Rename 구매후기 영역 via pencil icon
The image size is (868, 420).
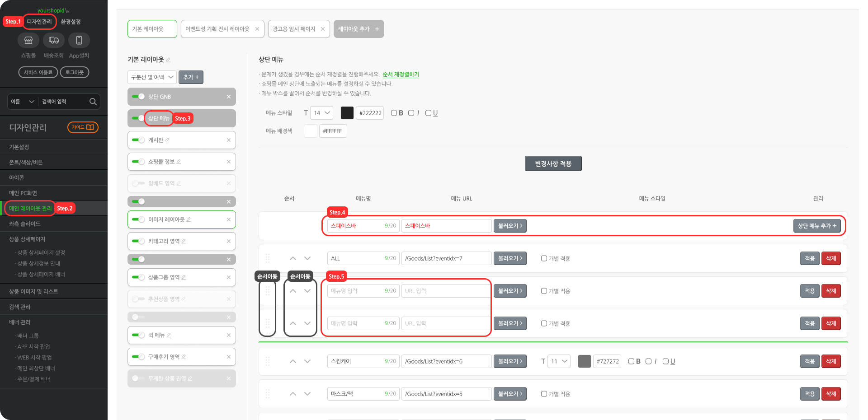[x=184, y=357]
